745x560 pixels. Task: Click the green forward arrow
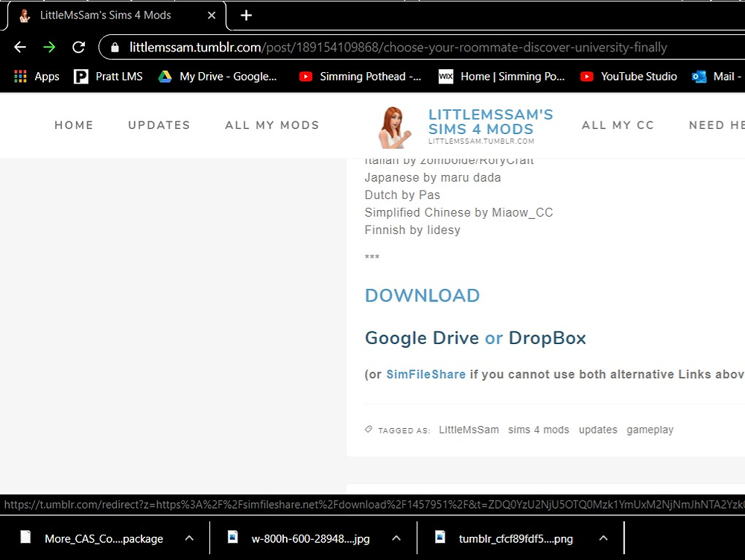click(49, 47)
